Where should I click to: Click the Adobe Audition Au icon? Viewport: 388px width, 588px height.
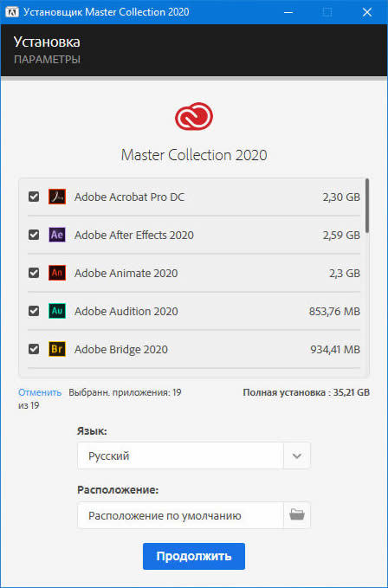click(x=57, y=311)
